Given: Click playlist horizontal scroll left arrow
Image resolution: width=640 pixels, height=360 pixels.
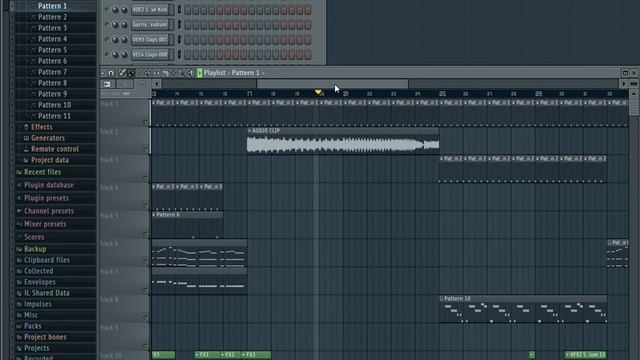Looking at the screenshot, I should tap(156, 84).
